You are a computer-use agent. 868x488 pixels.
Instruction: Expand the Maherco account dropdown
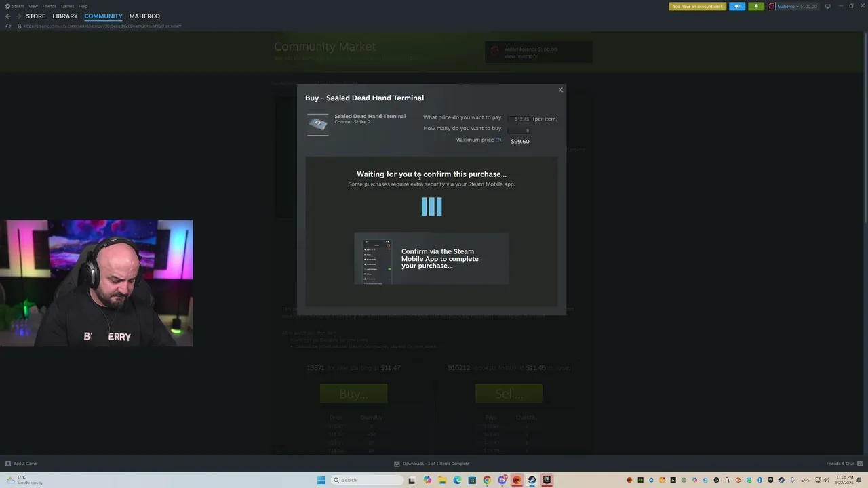[x=797, y=6]
